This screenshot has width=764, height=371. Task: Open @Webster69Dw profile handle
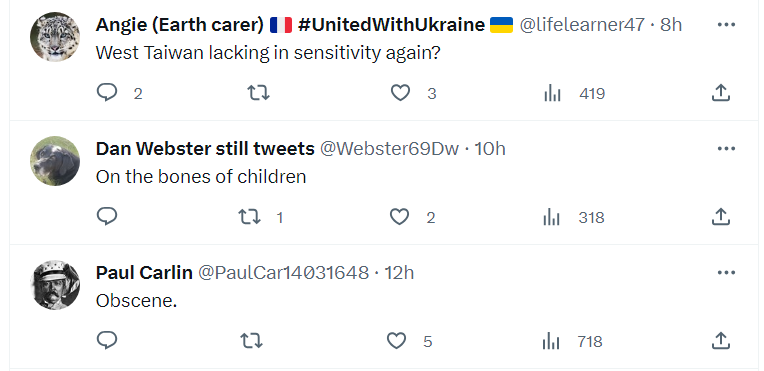(x=389, y=148)
